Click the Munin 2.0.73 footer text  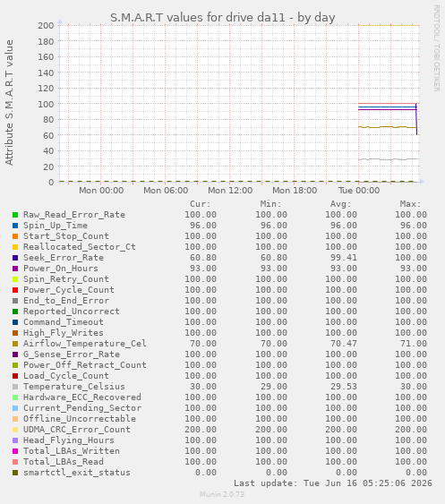[x=222, y=494]
